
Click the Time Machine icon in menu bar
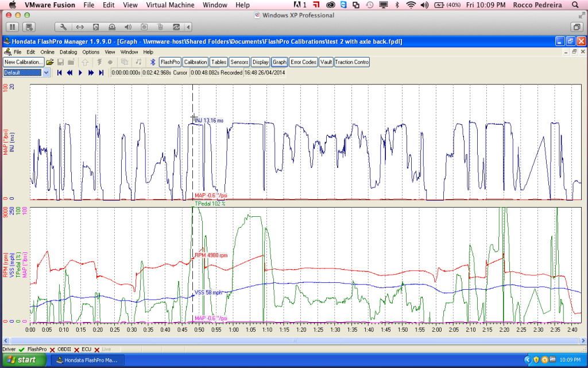pyautogui.click(x=370, y=5)
